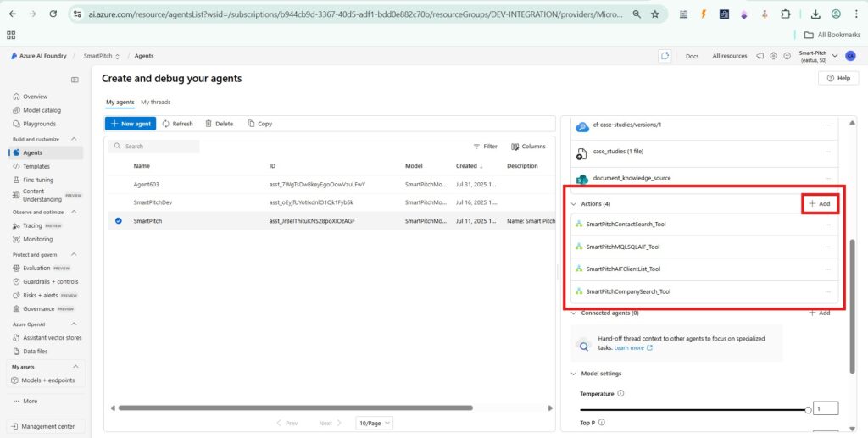The width and height of the screenshot is (868, 438).
Task: Click the Delete trash icon
Action: pyautogui.click(x=209, y=124)
